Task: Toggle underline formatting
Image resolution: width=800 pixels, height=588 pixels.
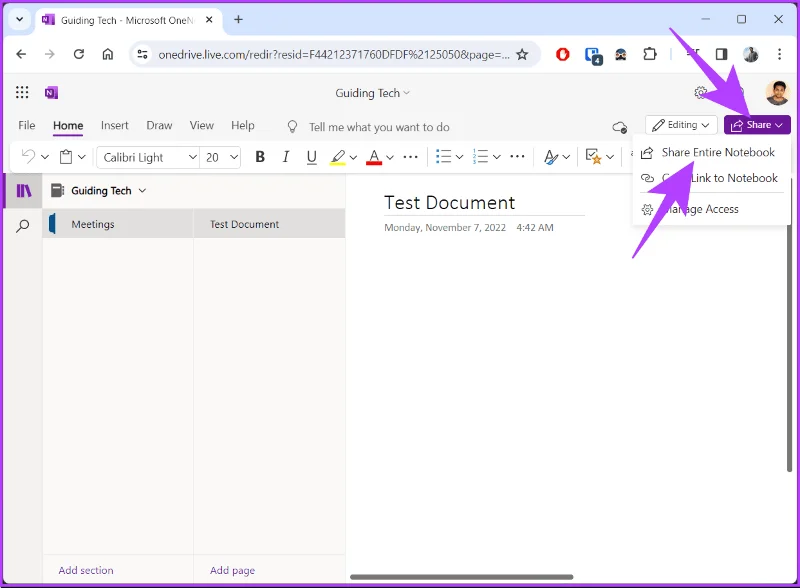Action: (312, 157)
